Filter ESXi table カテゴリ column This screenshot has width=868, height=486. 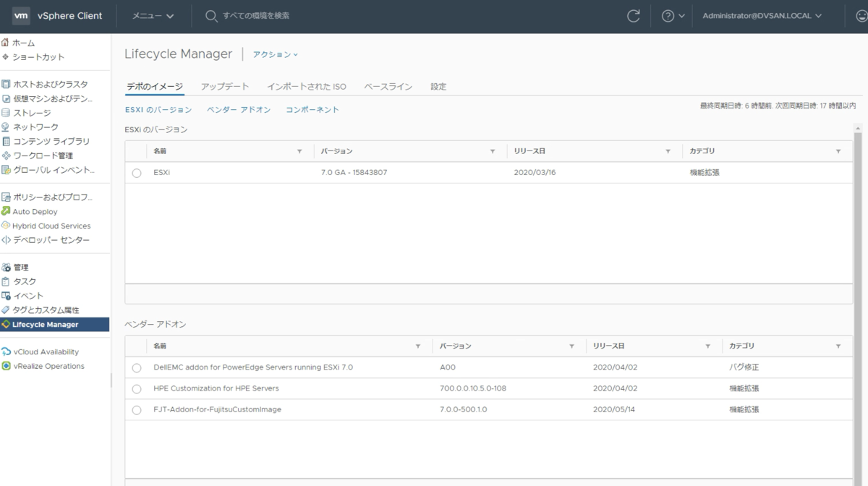[x=838, y=151]
